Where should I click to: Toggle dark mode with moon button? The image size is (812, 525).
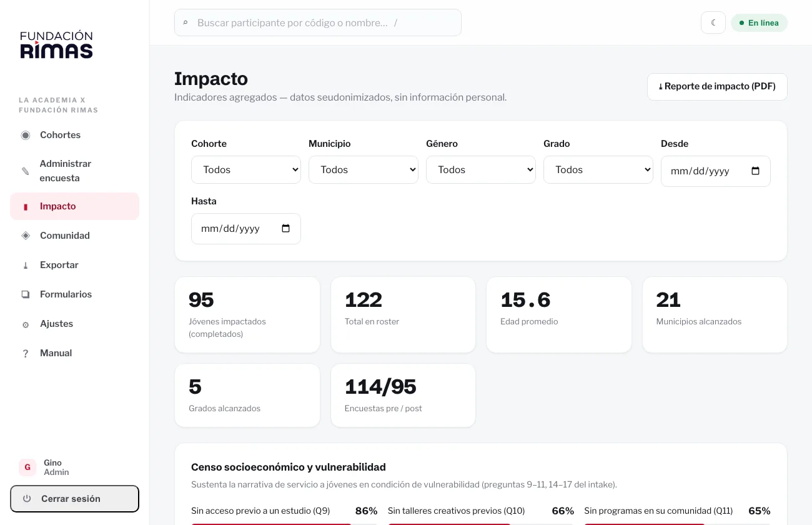click(713, 22)
